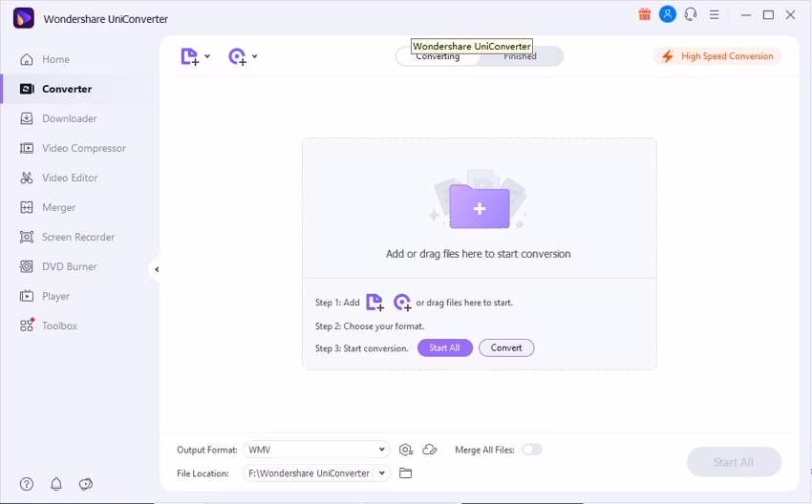Switch to the Finished tab
The height and width of the screenshot is (504, 812).
tap(520, 56)
